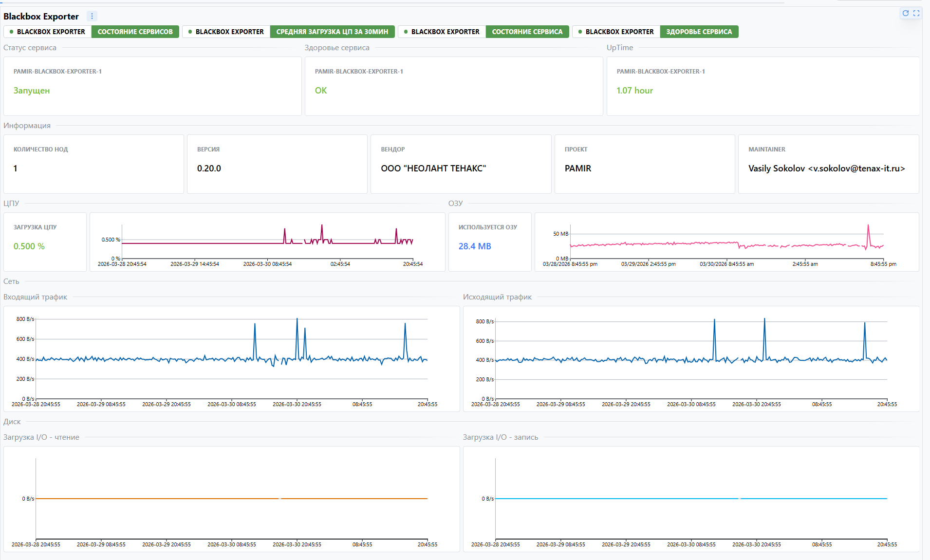Click Средняя загрузка ЦП за 30мин badge
The width and height of the screenshot is (930, 560).
pos(332,32)
